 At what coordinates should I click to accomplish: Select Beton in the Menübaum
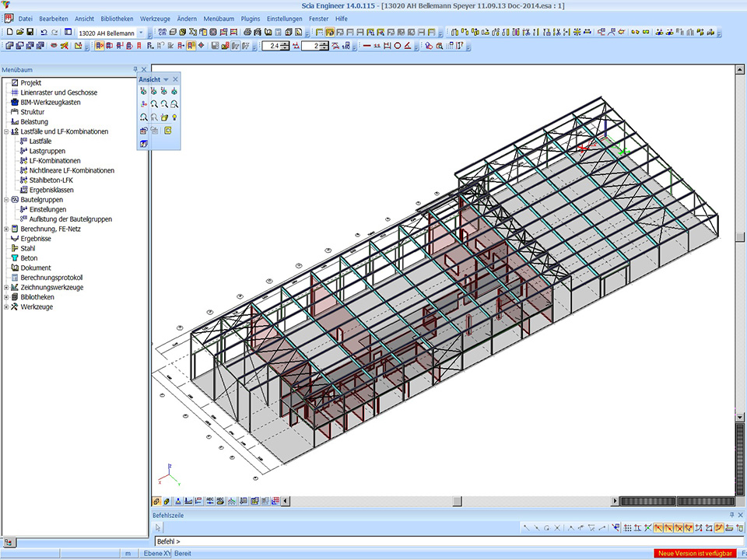click(29, 258)
